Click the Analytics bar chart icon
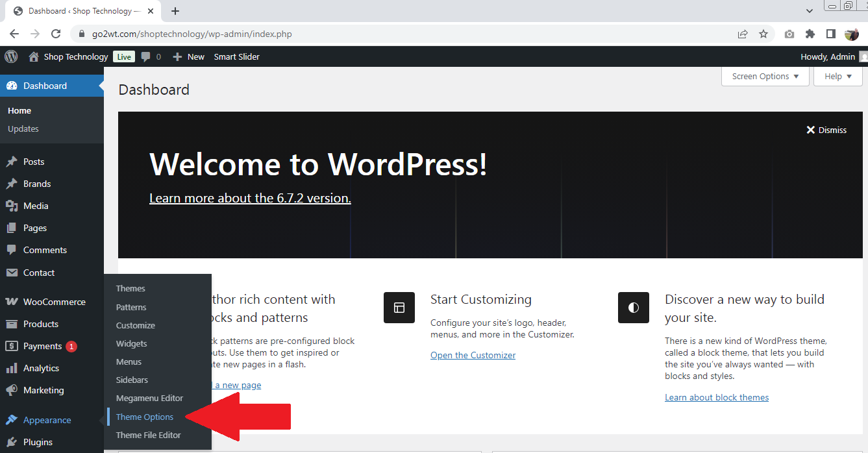Viewport: 868px width, 453px height. (12, 368)
